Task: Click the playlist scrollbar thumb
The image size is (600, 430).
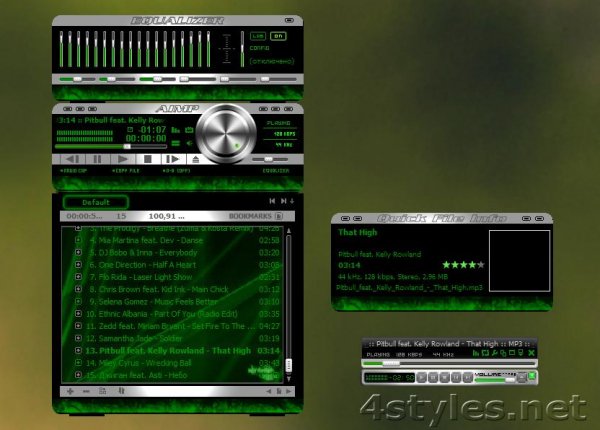Action: (289, 365)
